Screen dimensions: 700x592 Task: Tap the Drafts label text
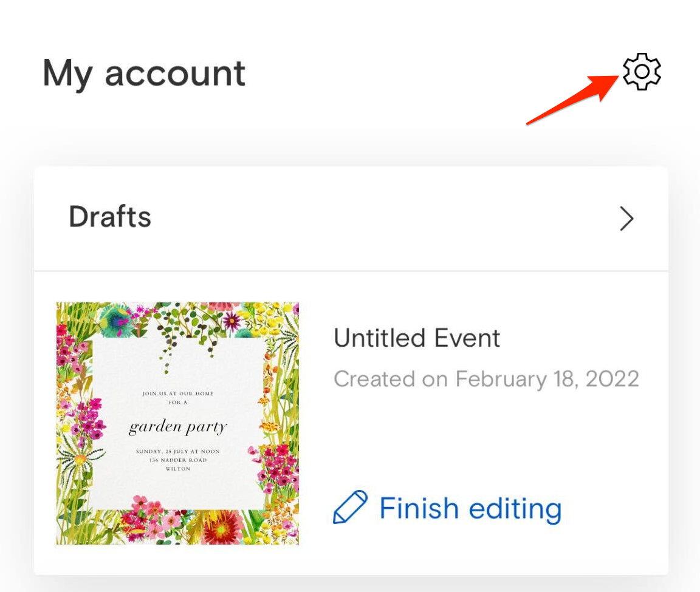coord(110,217)
